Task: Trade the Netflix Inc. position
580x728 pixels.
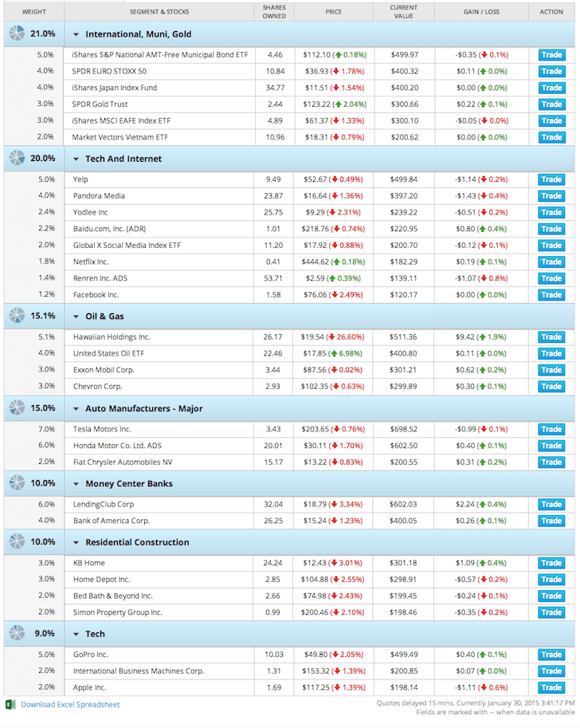Action: click(x=551, y=262)
